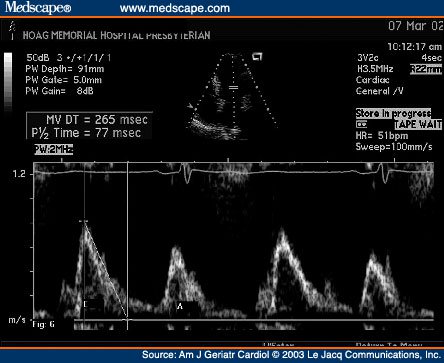This screenshot has height=363, width=444.
Task: Open the www.medscape.com link
Action: pyautogui.click(x=175, y=8)
